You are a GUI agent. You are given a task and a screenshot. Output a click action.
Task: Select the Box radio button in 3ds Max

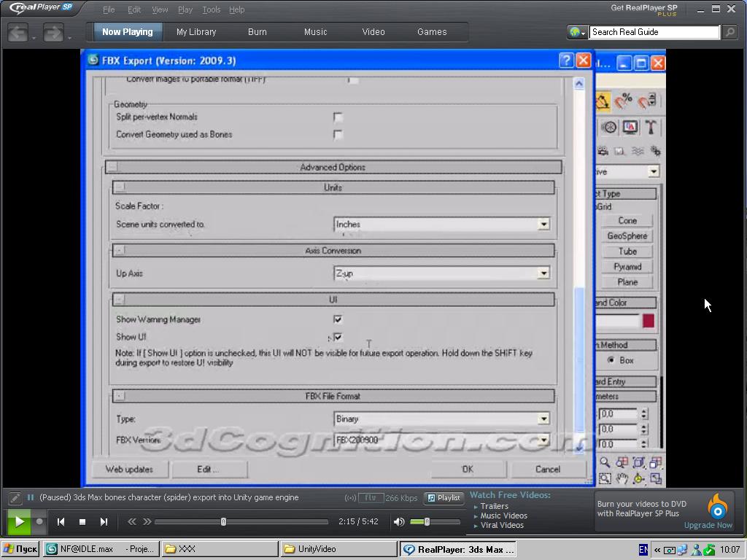pos(611,360)
